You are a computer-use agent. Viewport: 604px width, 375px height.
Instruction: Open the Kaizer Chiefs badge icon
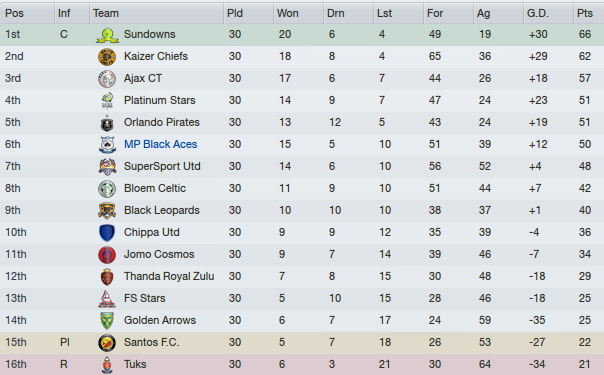point(107,57)
